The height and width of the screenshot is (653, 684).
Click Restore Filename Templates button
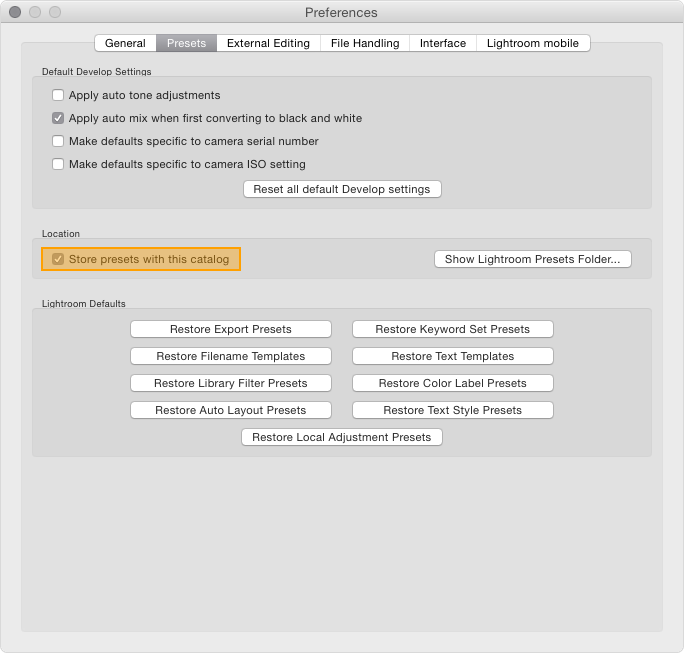231,356
